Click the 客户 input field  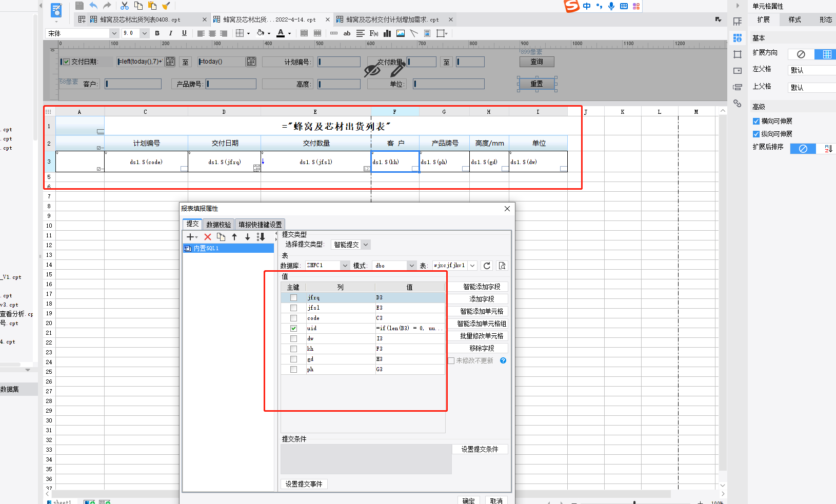133,84
